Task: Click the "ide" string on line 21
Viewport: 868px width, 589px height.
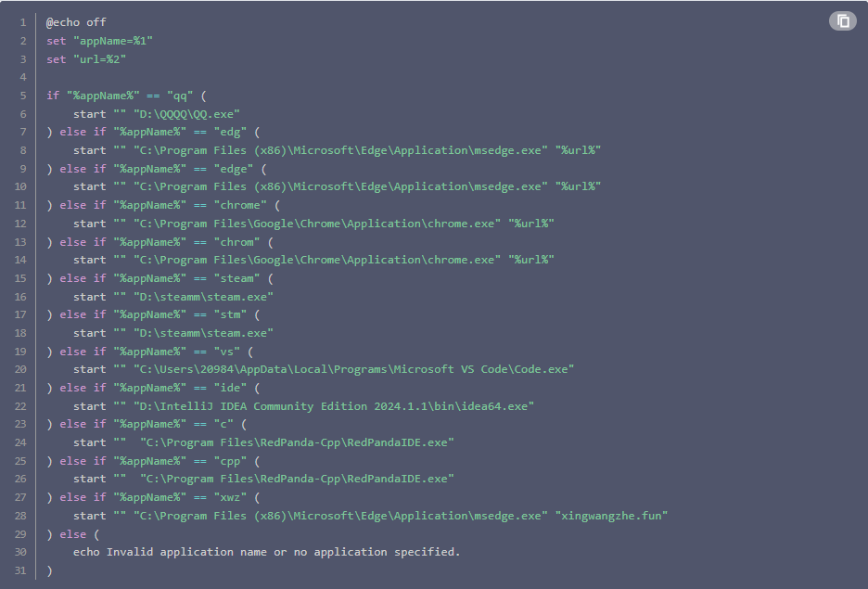Action: click(x=230, y=388)
